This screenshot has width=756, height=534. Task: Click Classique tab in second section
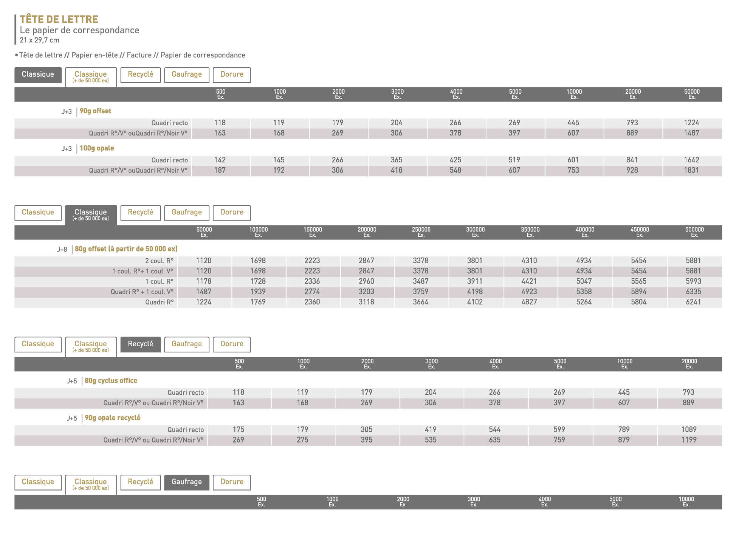click(38, 212)
